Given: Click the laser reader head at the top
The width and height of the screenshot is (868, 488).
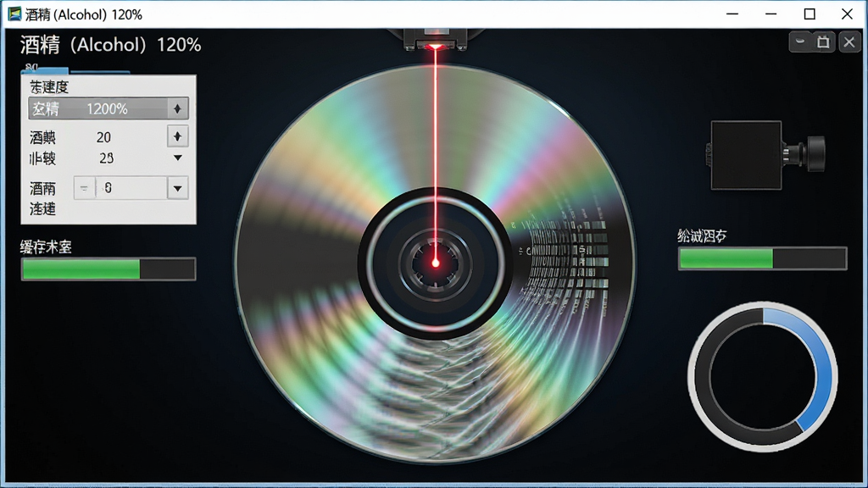Looking at the screenshot, I should (435, 40).
